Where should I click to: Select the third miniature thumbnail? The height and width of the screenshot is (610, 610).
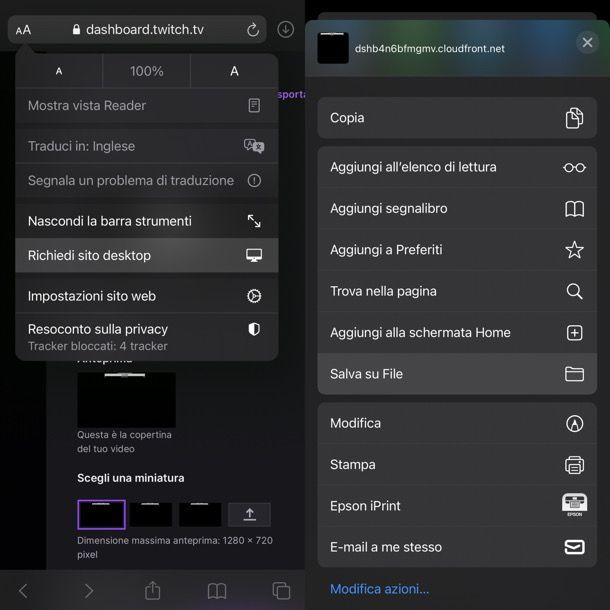click(x=200, y=515)
